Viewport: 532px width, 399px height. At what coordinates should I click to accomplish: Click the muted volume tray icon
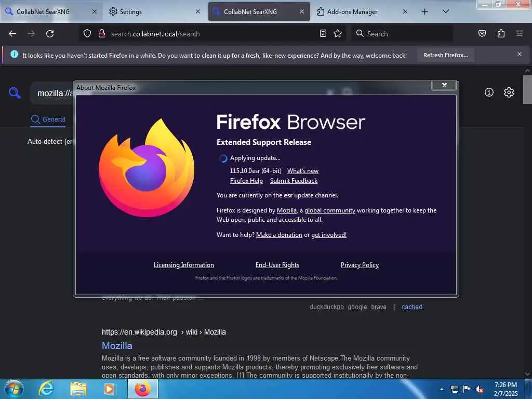480,389
